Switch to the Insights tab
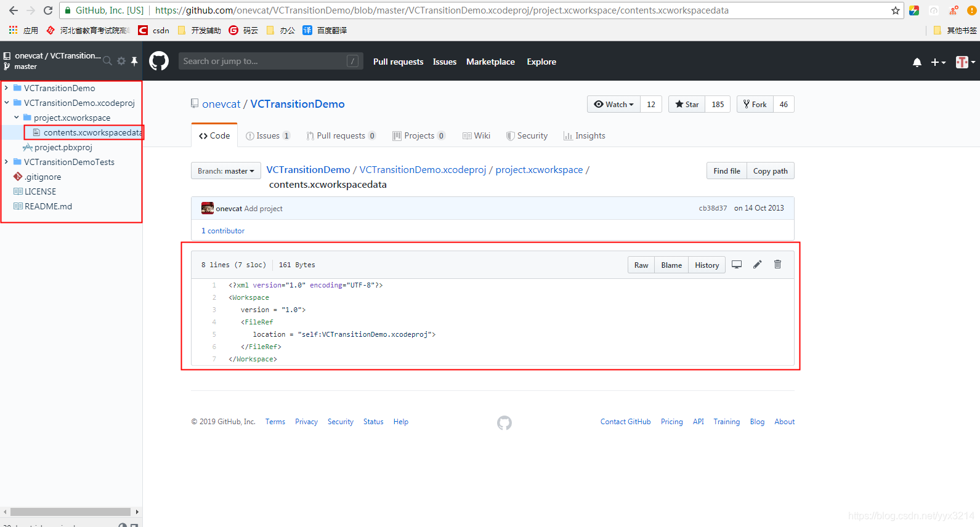 coord(585,135)
